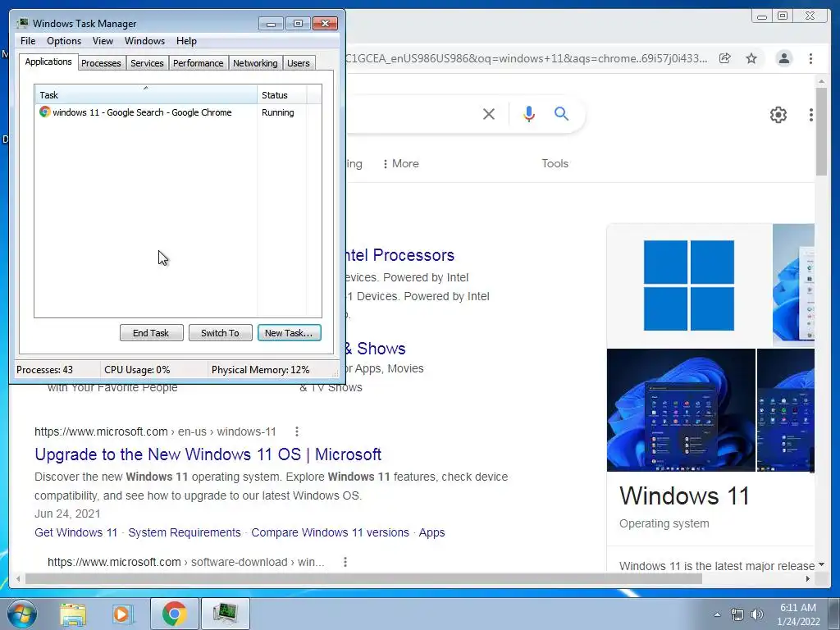This screenshot has width=840, height=630.
Task: Open the Options menu in Task Manager
Action: point(64,41)
